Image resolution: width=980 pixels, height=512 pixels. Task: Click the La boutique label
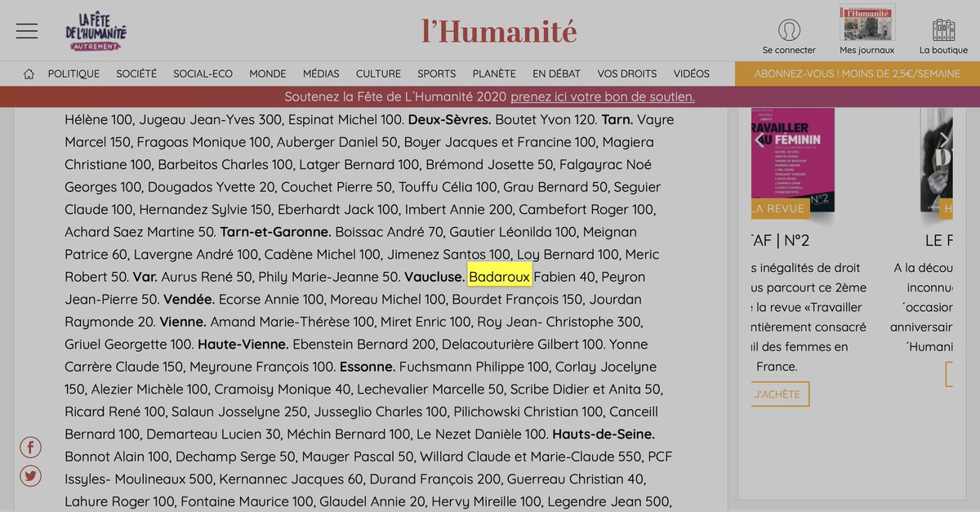pyautogui.click(x=943, y=50)
